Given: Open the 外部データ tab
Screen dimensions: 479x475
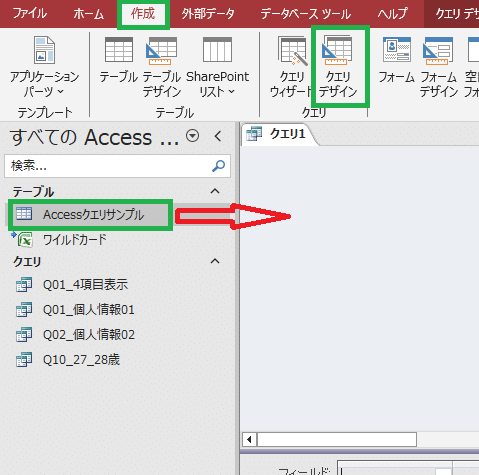Looking at the screenshot, I should click(208, 14).
